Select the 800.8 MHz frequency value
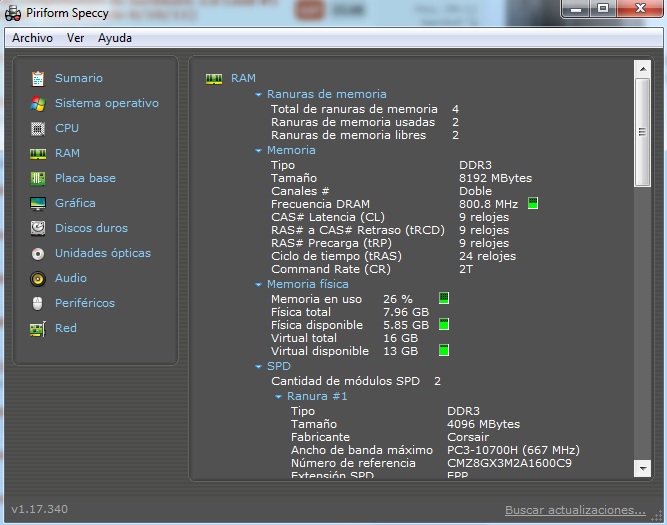 488,204
